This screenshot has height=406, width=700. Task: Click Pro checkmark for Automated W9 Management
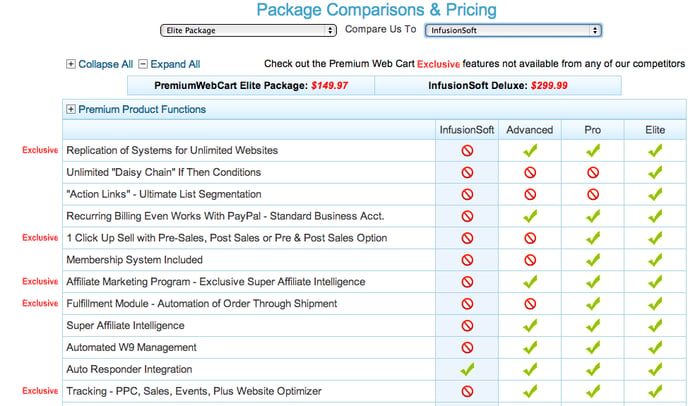(593, 347)
